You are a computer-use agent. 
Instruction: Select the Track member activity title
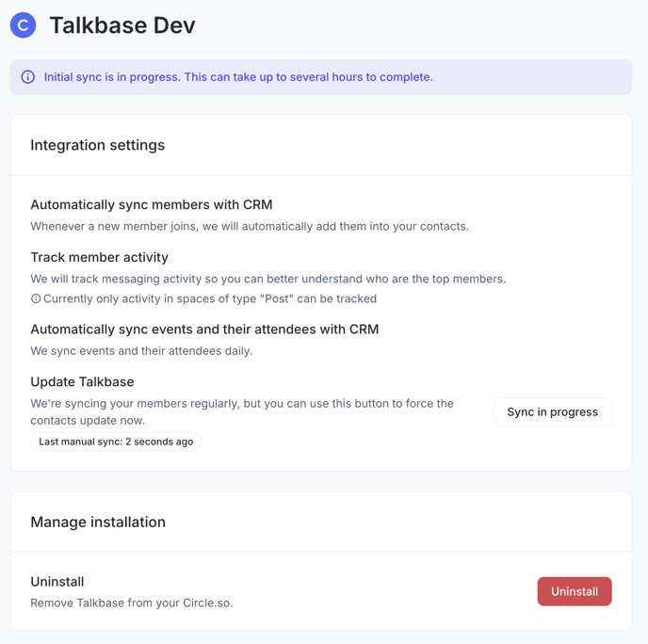100,257
